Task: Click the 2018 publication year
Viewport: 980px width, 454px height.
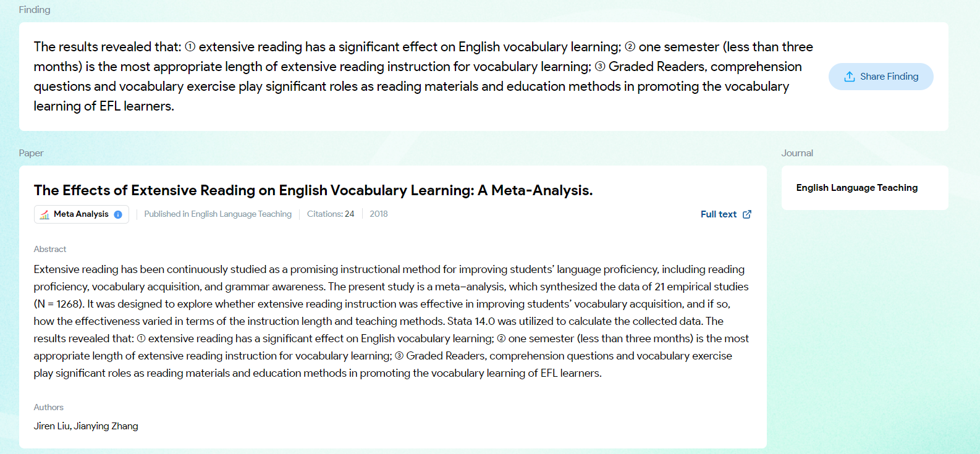Action: click(379, 214)
